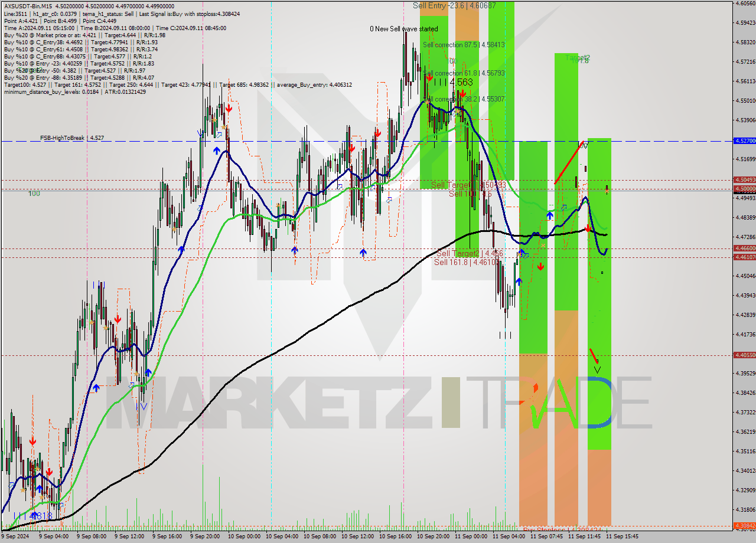
Task: Click the 'Sell correction 87.5 | 4.58413' label
Action: click(x=464, y=44)
